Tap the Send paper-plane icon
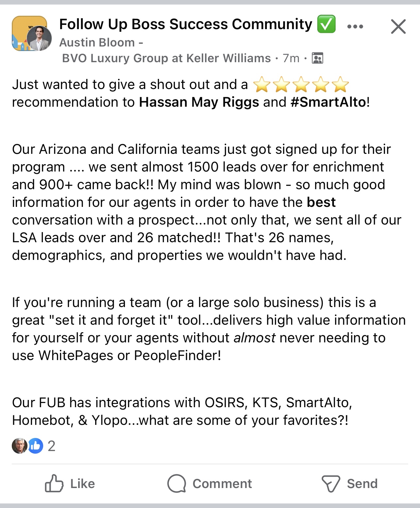Viewport: 420px width, 508px height. click(331, 483)
